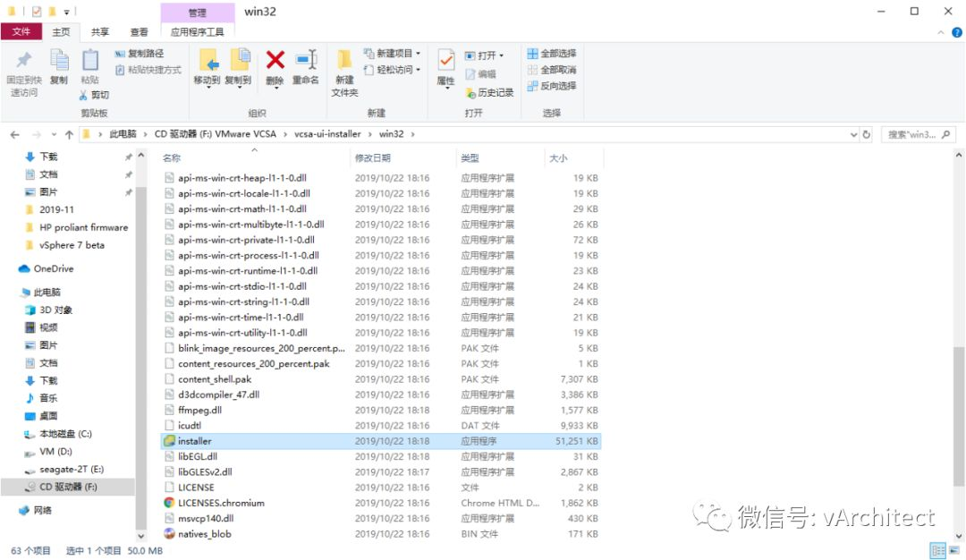
Task: Open the recent locations dropdown arrow
Action: 55,134
